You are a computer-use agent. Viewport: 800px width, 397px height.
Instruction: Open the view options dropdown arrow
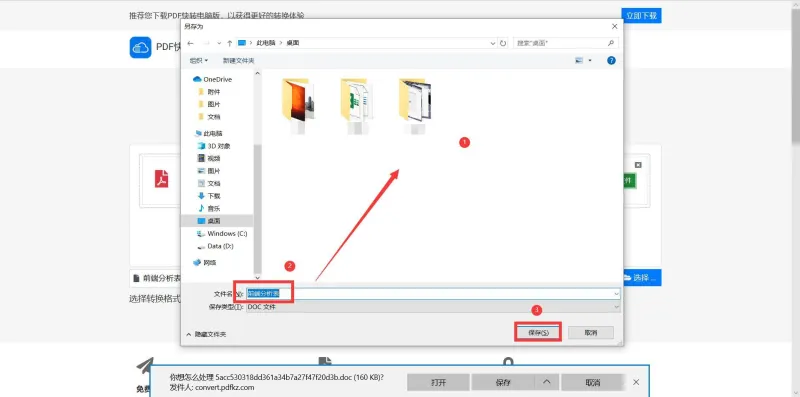pos(590,60)
